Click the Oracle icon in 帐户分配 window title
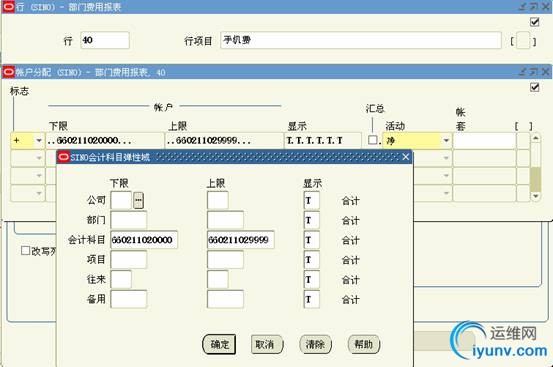The height and width of the screenshot is (367, 553). point(8,72)
